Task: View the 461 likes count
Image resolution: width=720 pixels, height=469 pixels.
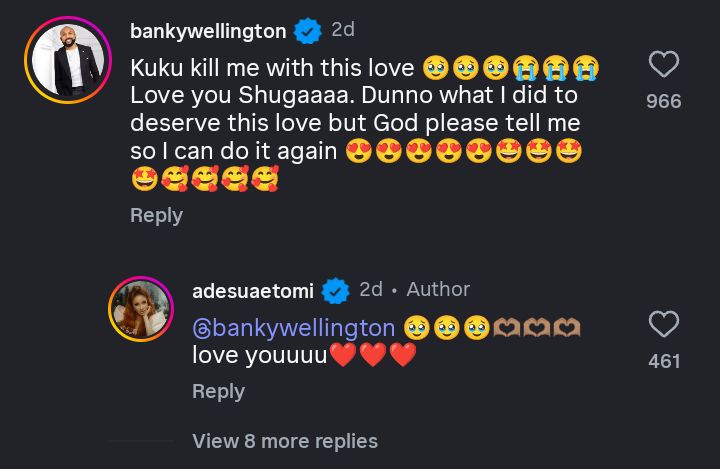Action: pos(664,360)
